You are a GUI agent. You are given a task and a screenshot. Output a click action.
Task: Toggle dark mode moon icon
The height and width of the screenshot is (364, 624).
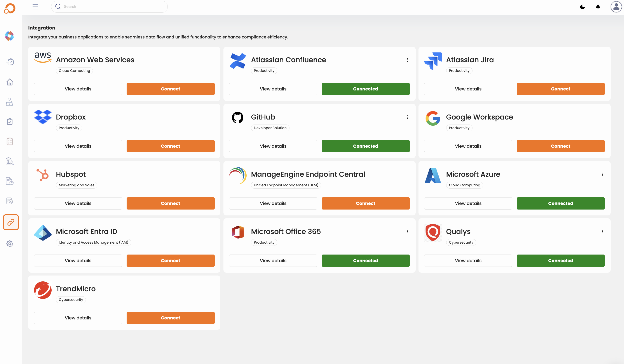tap(582, 7)
